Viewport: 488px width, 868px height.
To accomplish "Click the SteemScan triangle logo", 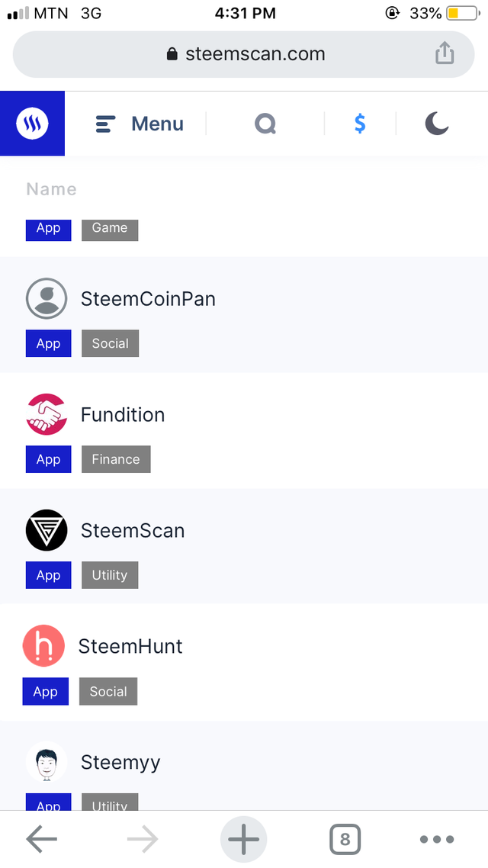I will [x=47, y=530].
